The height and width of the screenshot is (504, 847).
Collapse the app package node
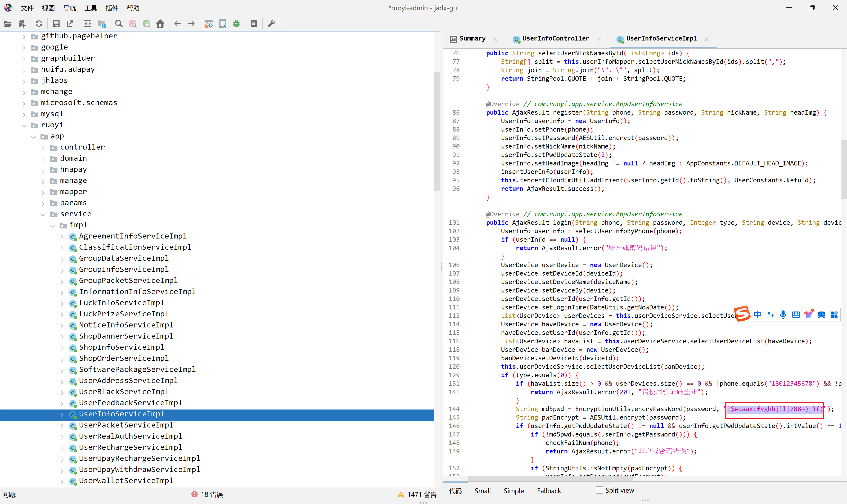tap(33, 137)
